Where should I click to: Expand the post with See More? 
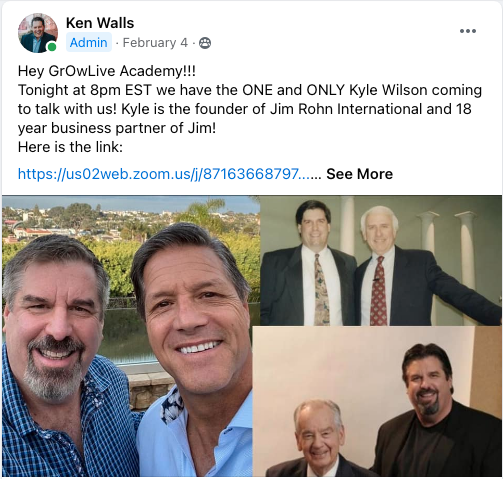tap(359, 174)
